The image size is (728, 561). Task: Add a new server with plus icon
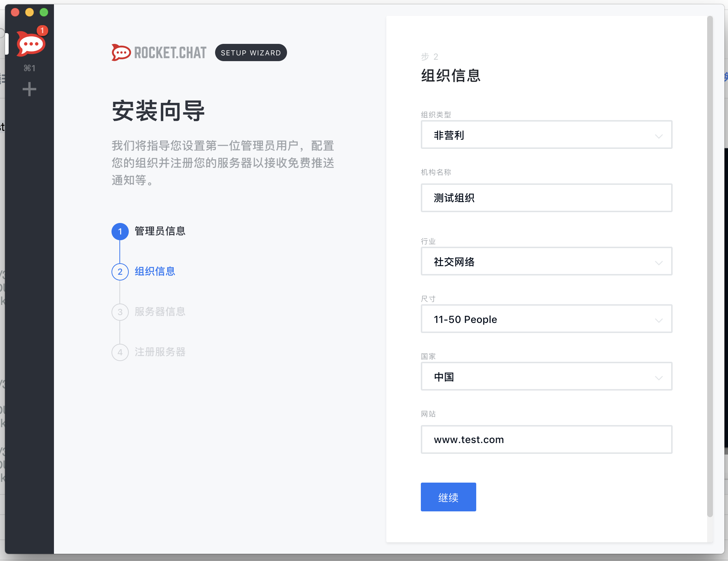tap(29, 89)
